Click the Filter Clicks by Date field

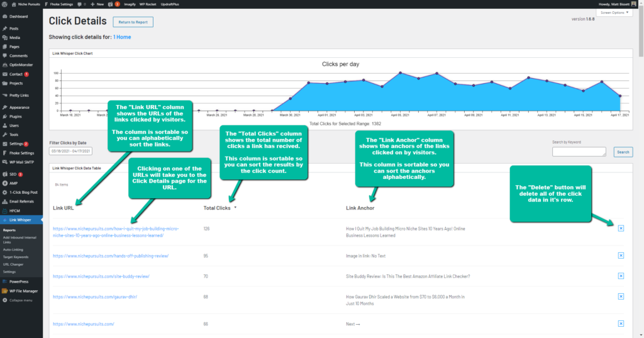pos(70,151)
